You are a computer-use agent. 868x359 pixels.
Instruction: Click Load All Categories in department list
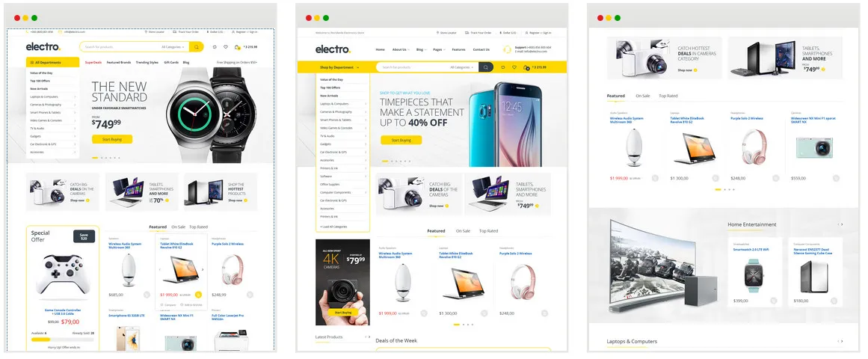click(x=333, y=227)
